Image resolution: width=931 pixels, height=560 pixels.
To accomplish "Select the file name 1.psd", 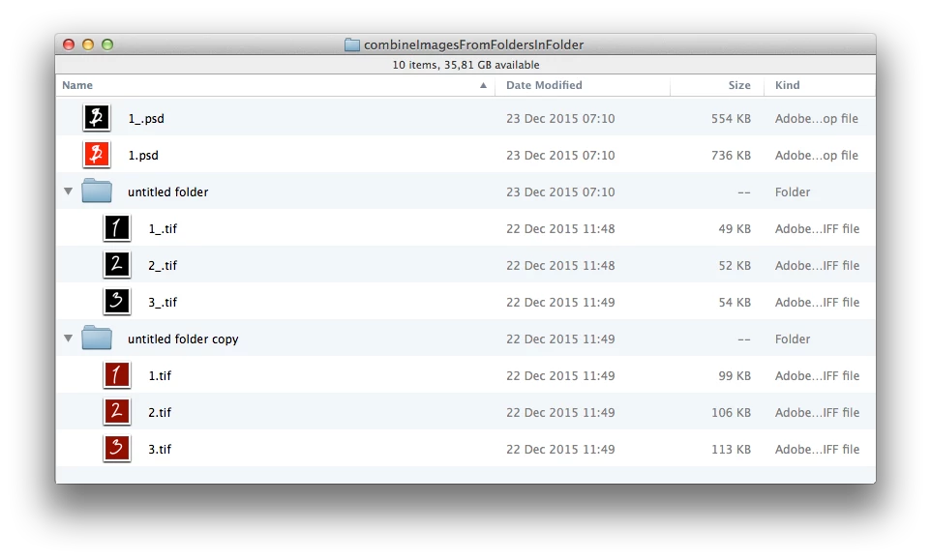I will coord(143,155).
